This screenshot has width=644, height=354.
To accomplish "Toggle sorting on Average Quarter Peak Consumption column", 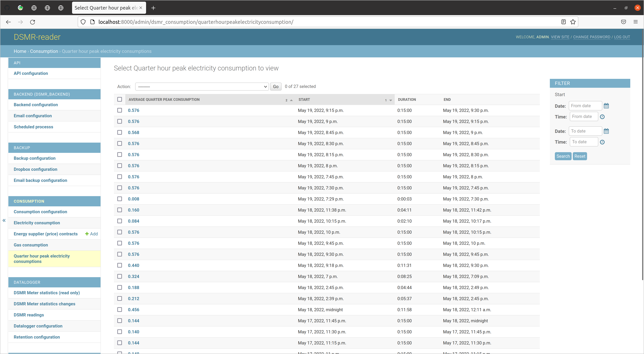I will [x=164, y=99].
